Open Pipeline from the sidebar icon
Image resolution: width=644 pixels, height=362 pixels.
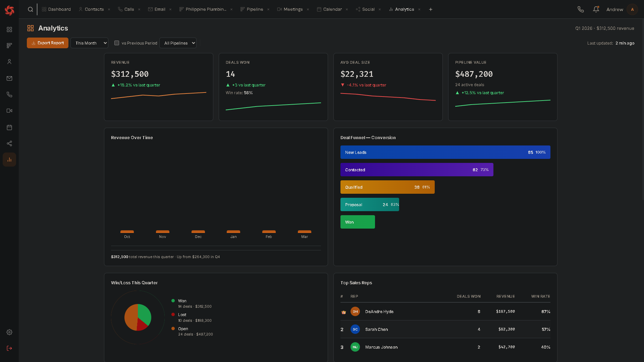coord(9,46)
